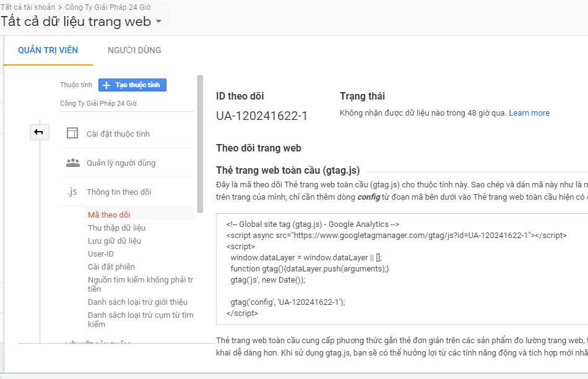Screen dimensions: 588x379
Task: Click the Cài đặt thuộc tính window icon
Action: click(72, 134)
